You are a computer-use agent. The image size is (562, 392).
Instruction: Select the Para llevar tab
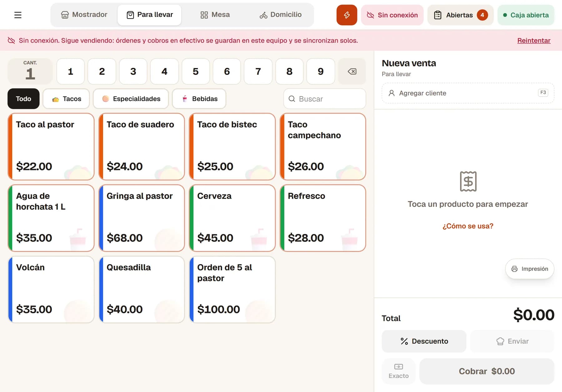click(x=150, y=15)
